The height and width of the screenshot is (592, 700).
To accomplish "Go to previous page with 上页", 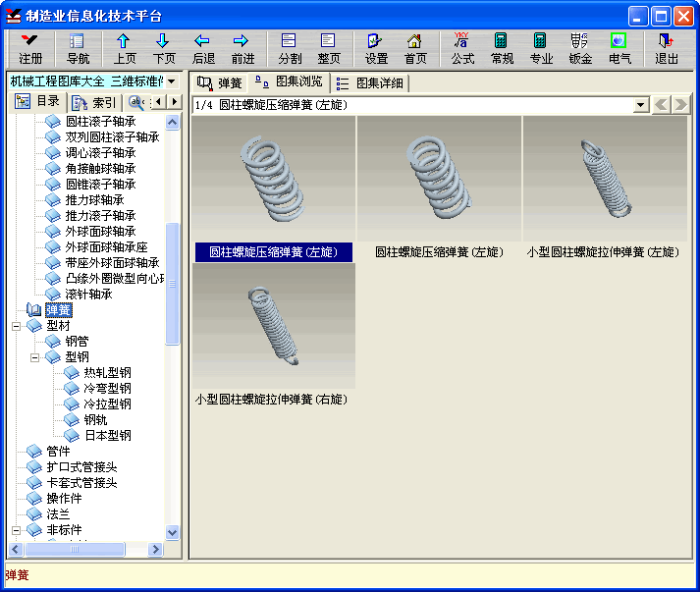I will (124, 48).
